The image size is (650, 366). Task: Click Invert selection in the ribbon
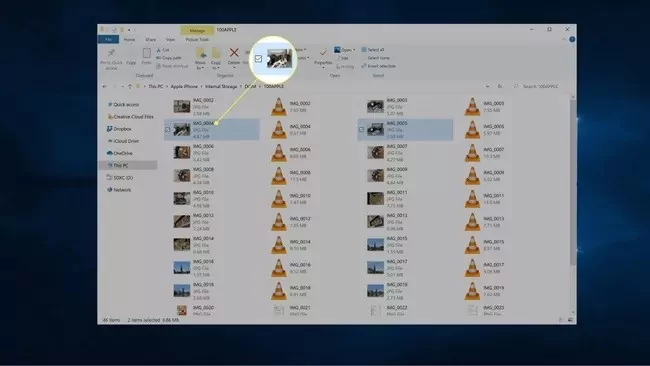point(378,66)
